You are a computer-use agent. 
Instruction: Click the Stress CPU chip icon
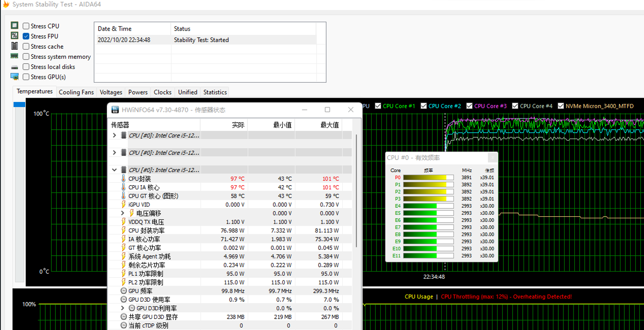tap(15, 26)
